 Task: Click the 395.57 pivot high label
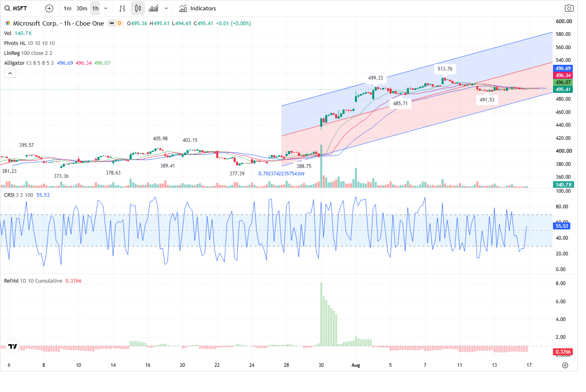coord(26,145)
